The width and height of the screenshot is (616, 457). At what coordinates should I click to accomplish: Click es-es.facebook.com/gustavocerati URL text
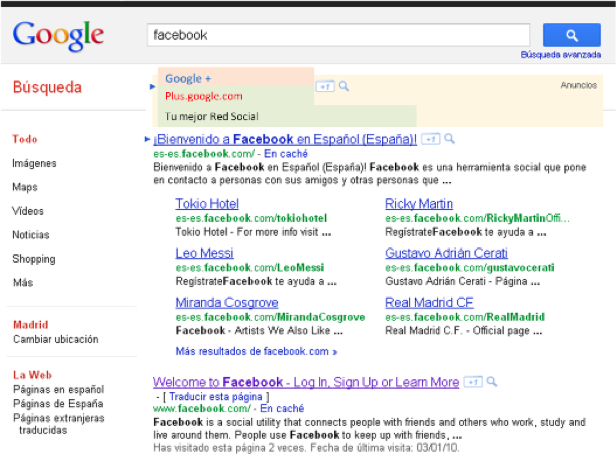pos(470,268)
